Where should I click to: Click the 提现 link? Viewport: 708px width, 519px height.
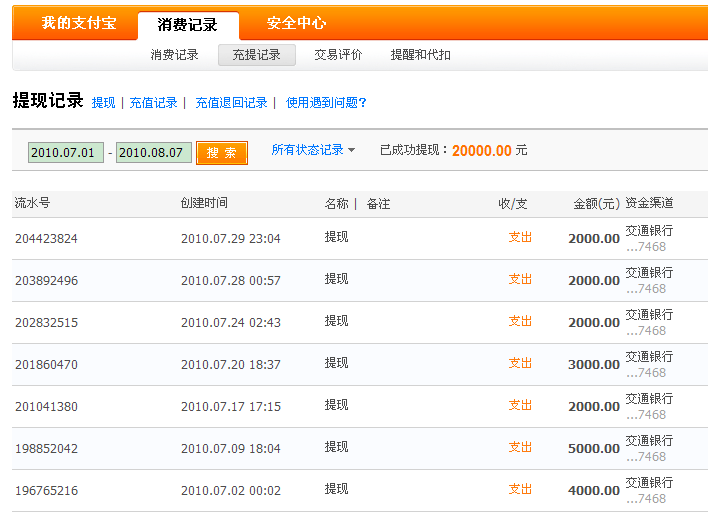coord(103,102)
